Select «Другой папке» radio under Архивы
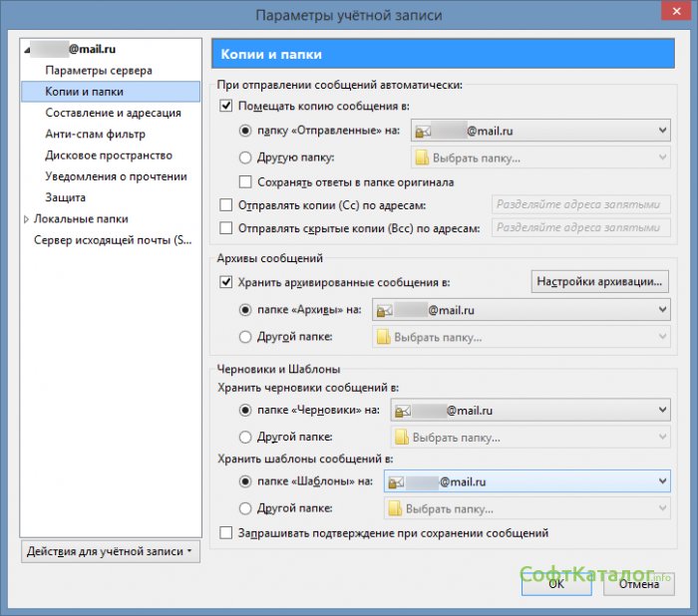 tap(246, 337)
